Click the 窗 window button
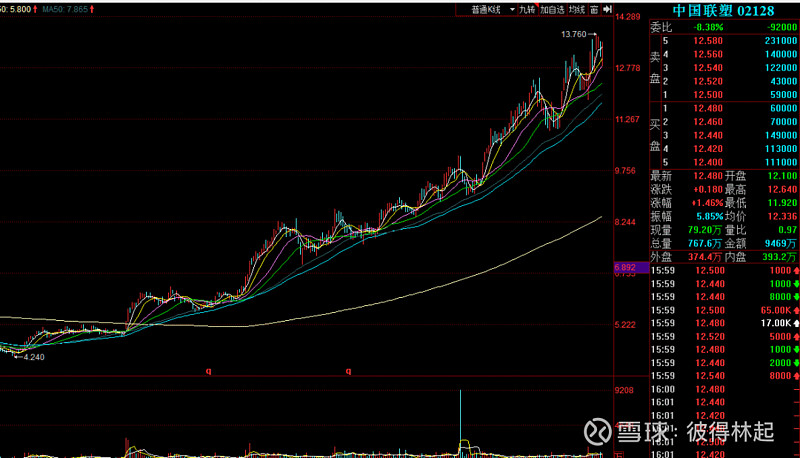Screen dimensions: 800x458 coord(594,10)
